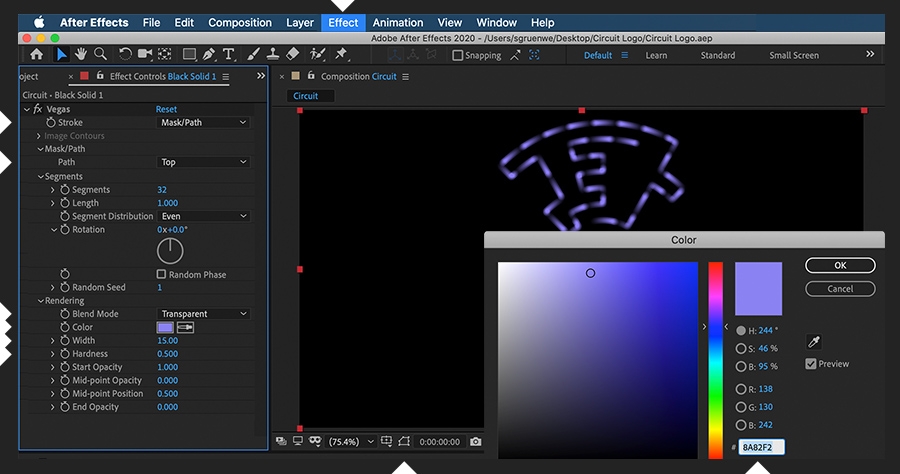
Task: Pick color with eyedropper in Color dialog
Action: click(x=812, y=342)
